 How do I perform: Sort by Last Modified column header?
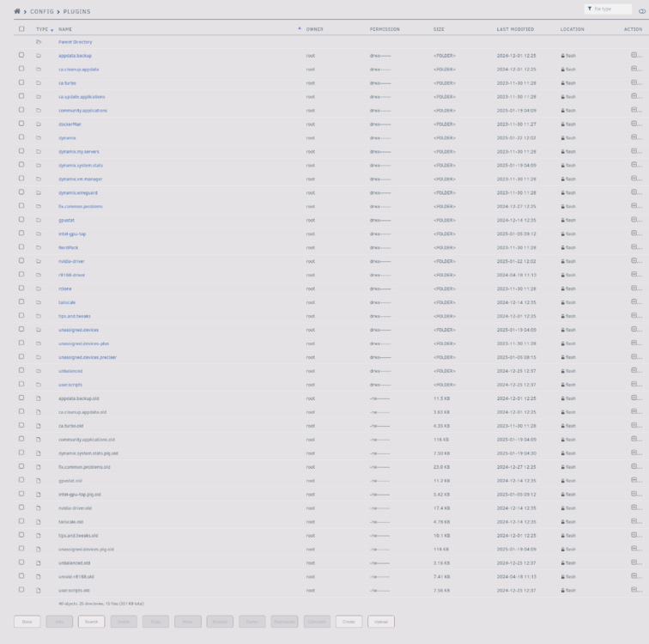[x=515, y=29]
